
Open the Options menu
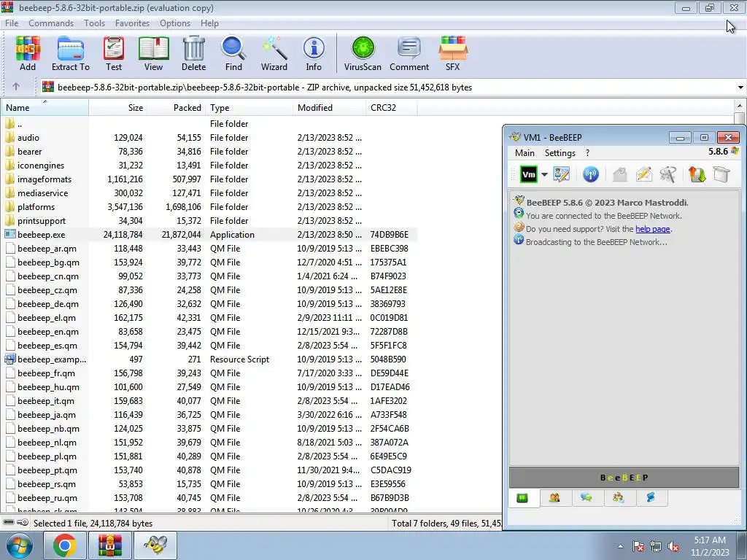pos(175,23)
